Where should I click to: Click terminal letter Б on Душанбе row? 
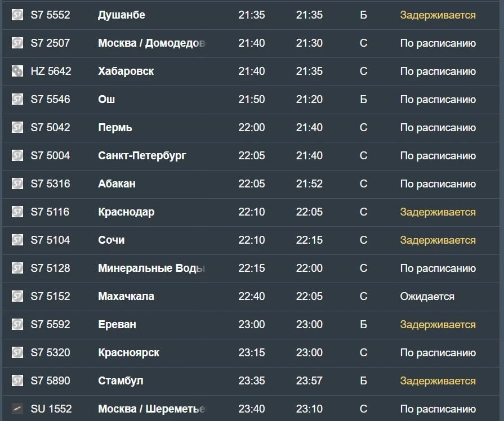click(x=364, y=15)
